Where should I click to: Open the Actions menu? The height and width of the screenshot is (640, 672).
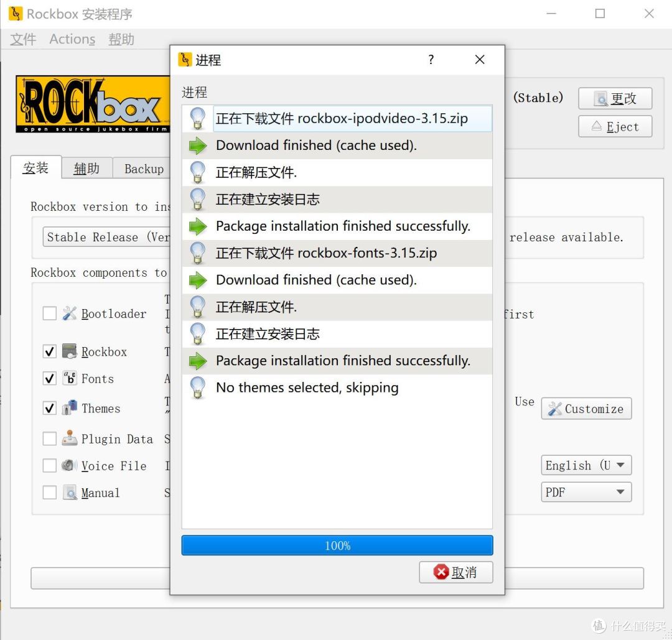coord(72,39)
